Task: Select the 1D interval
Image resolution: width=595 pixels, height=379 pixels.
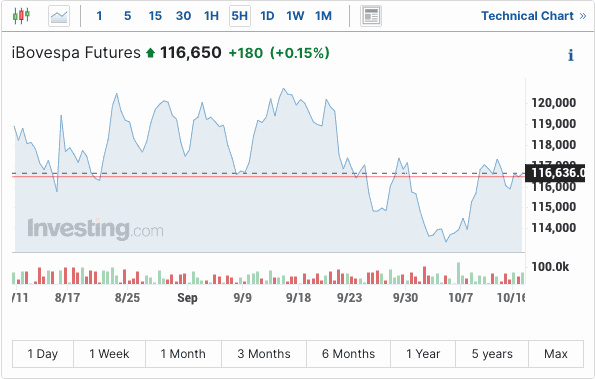Action: point(267,16)
